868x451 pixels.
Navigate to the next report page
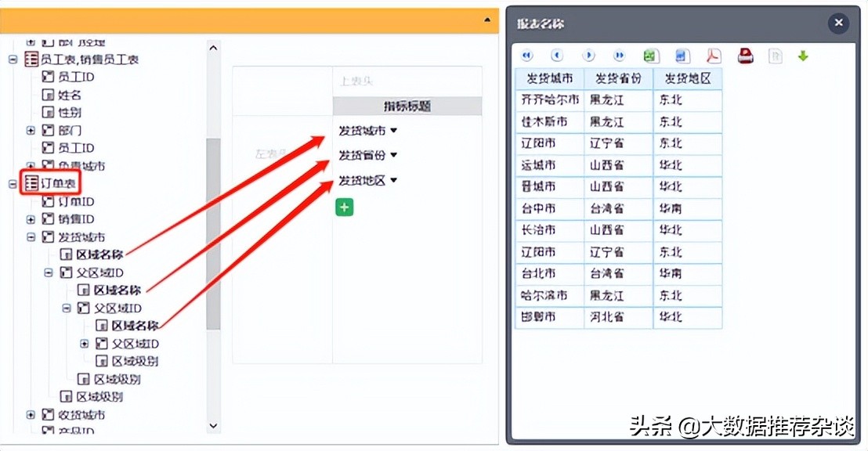click(588, 55)
